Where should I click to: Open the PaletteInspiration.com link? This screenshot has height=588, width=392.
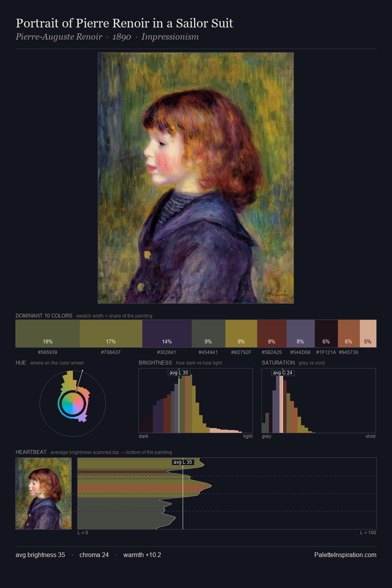(x=345, y=555)
